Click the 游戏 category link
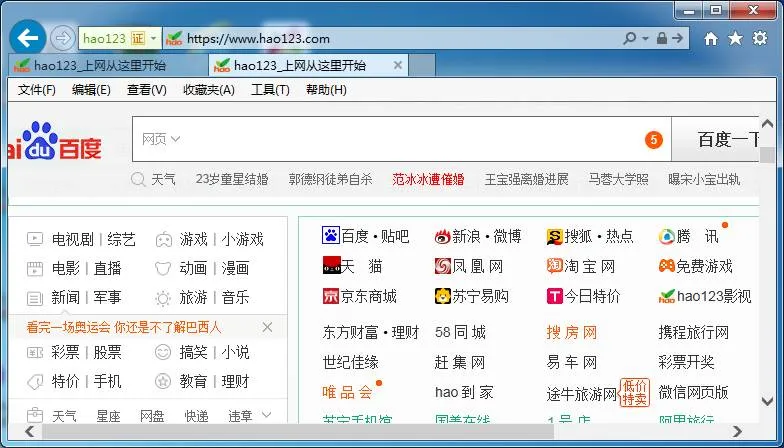This screenshot has width=784, height=448. tap(194, 240)
